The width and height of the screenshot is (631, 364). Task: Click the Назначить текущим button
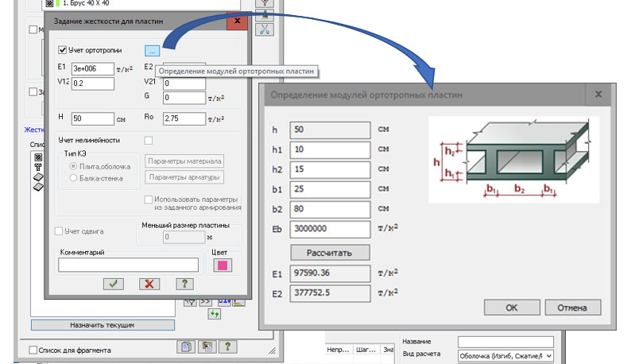[102, 326]
